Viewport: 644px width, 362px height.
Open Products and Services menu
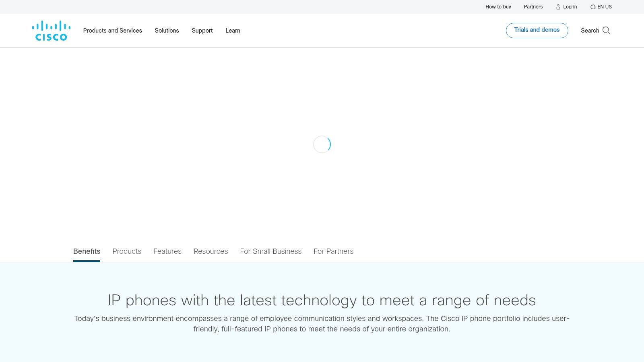[113, 31]
